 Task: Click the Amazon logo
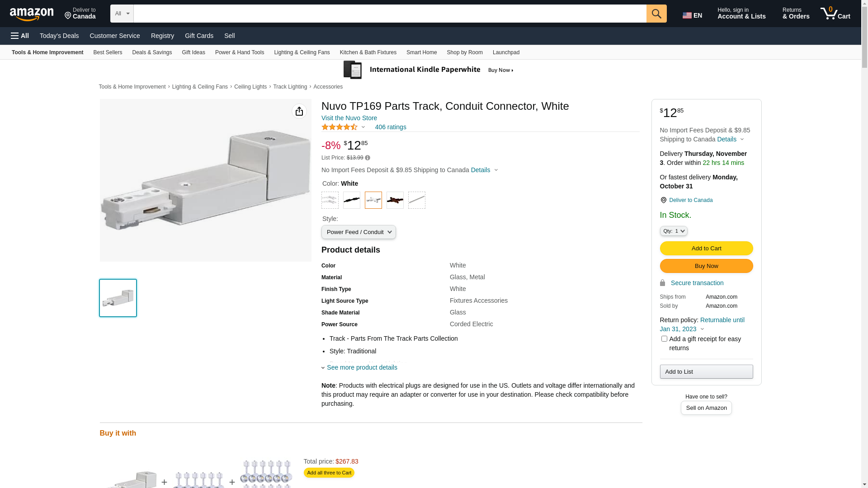pos(32,14)
